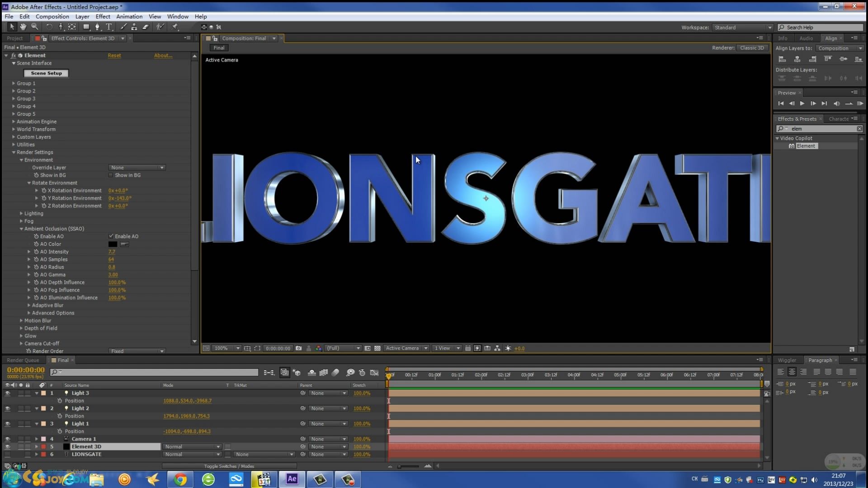Click Align Horizontal Center icon
This screenshot has width=868, height=488.
point(797,59)
